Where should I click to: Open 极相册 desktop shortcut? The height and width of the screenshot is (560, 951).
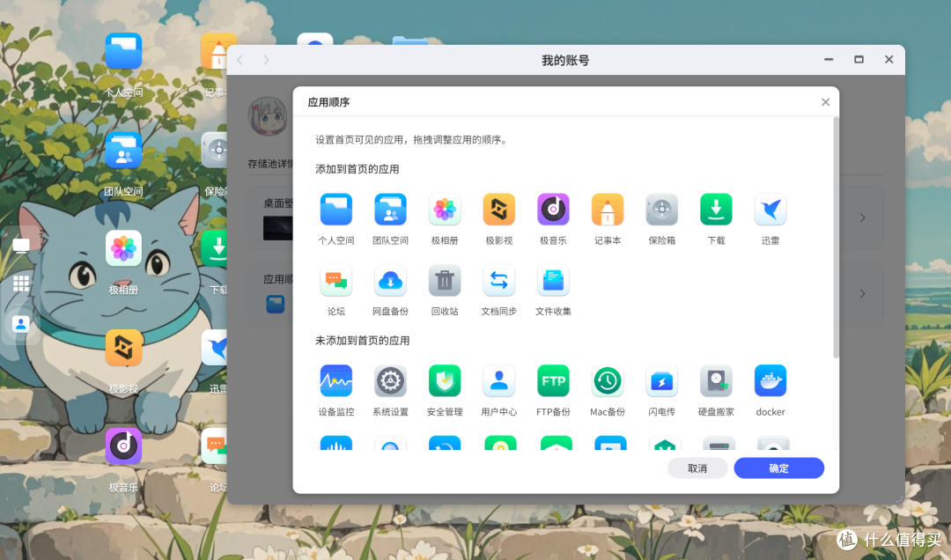[x=123, y=249]
